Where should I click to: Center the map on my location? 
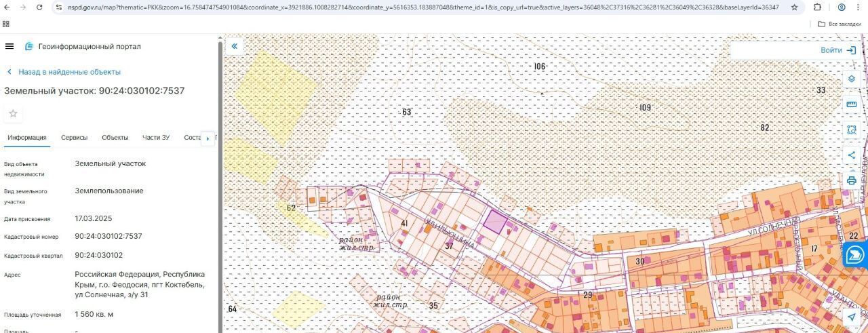[852, 317]
